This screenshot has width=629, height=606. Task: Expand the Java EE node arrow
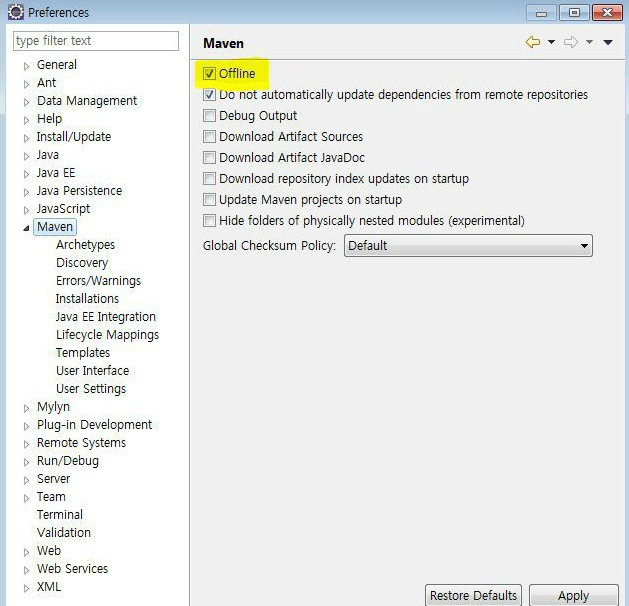[x=26, y=174]
